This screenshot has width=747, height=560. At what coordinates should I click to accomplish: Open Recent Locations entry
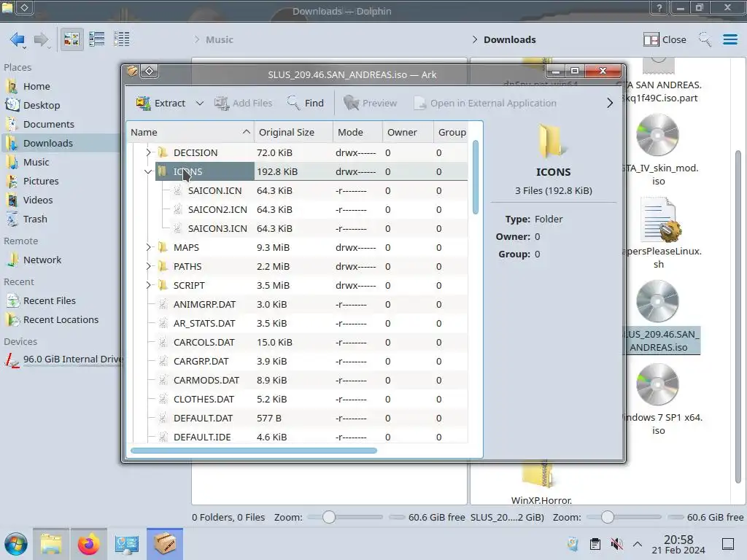point(61,320)
